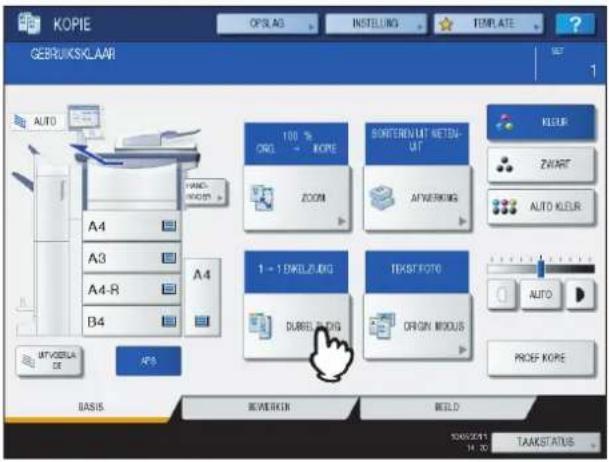Click the AFWERKING stacked paper icon
This screenshot has width=609, height=462.
(382, 198)
